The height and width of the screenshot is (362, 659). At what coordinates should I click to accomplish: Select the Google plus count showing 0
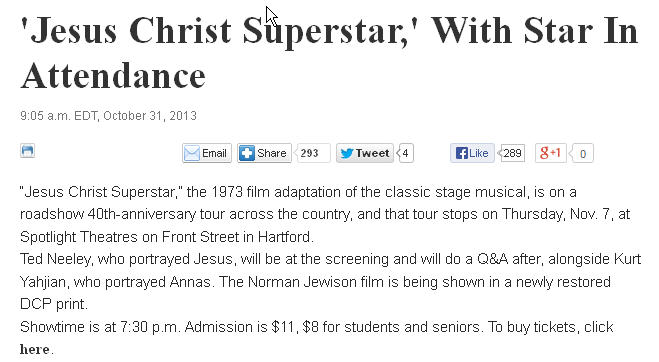point(583,153)
